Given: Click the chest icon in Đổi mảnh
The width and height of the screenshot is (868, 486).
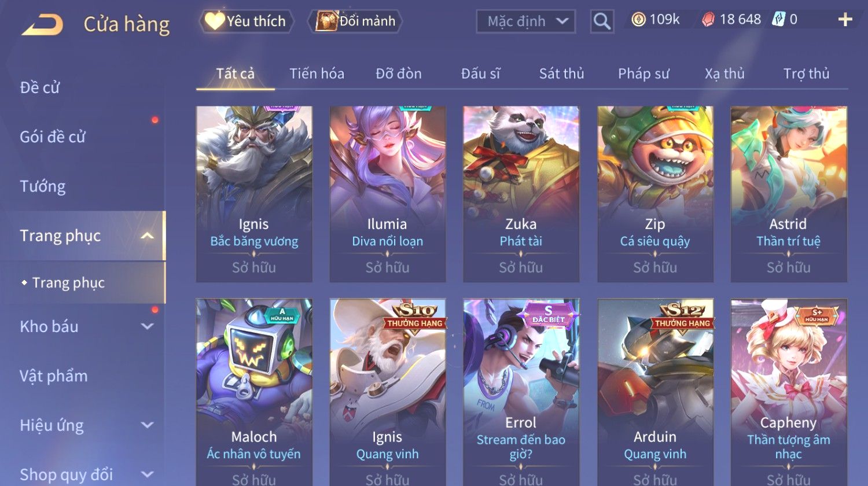Looking at the screenshot, I should (x=326, y=21).
